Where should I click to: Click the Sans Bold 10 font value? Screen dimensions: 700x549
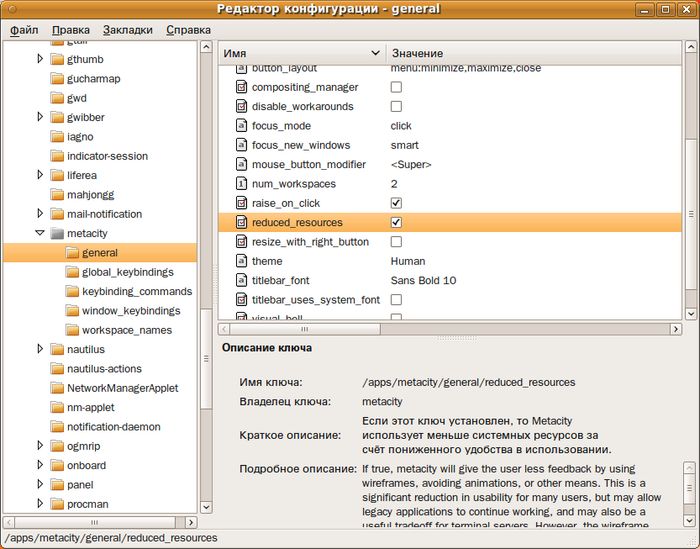423,280
